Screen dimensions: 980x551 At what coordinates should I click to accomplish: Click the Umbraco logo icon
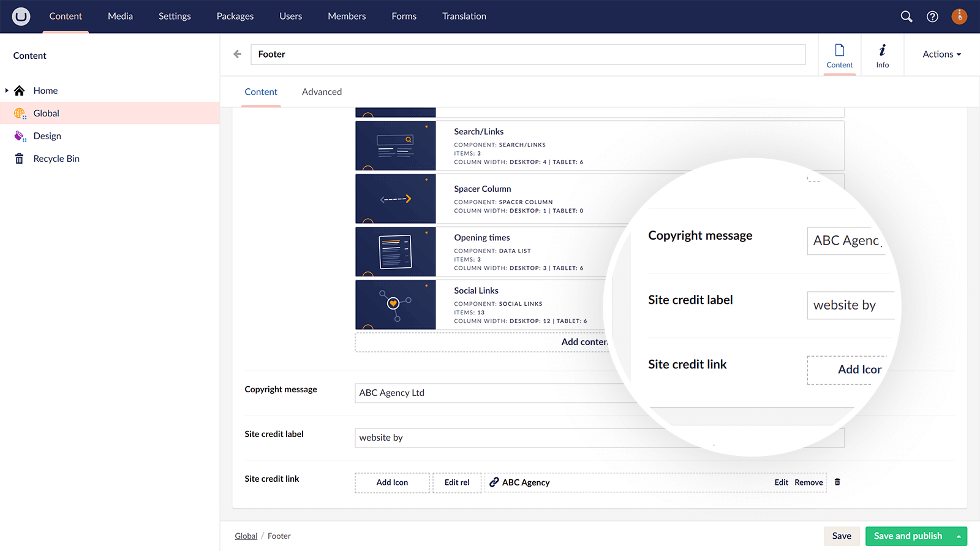[x=21, y=17]
